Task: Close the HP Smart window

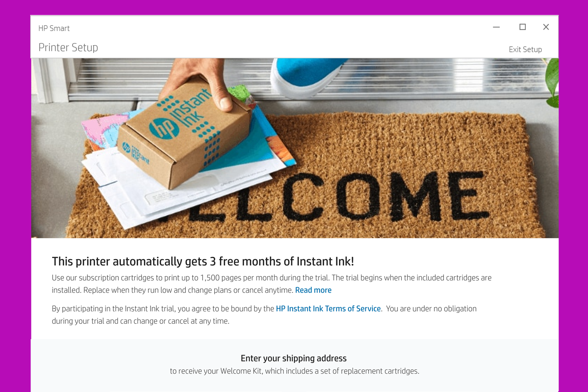Action: [546, 27]
